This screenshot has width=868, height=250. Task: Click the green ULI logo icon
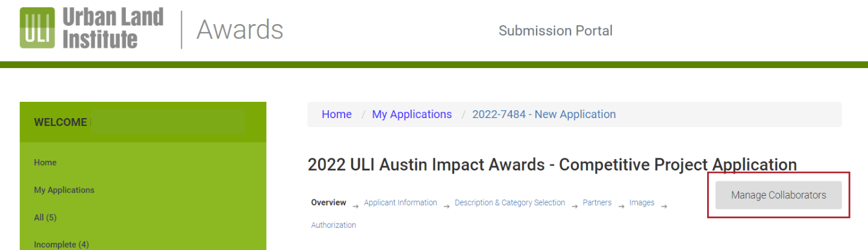tap(37, 28)
